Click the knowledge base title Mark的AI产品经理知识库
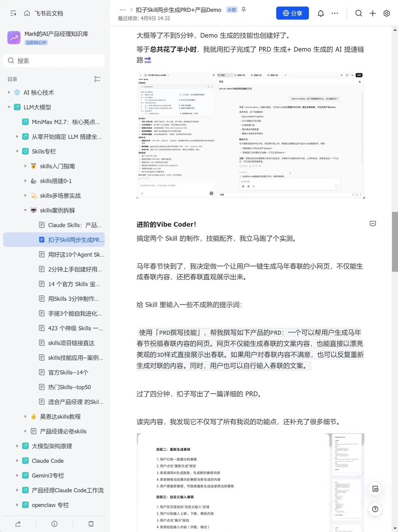This screenshot has width=398, height=532. click(x=56, y=34)
